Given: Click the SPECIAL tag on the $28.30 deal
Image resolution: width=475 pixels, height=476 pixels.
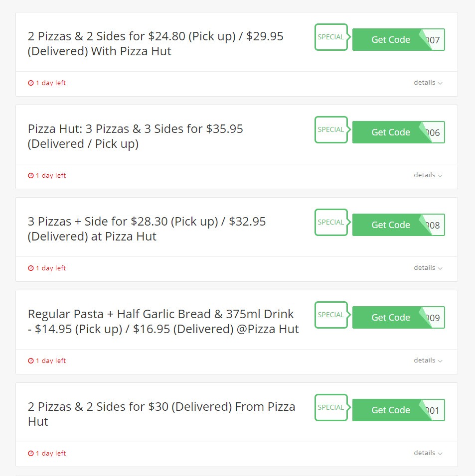Looking at the screenshot, I should click(x=331, y=222).
